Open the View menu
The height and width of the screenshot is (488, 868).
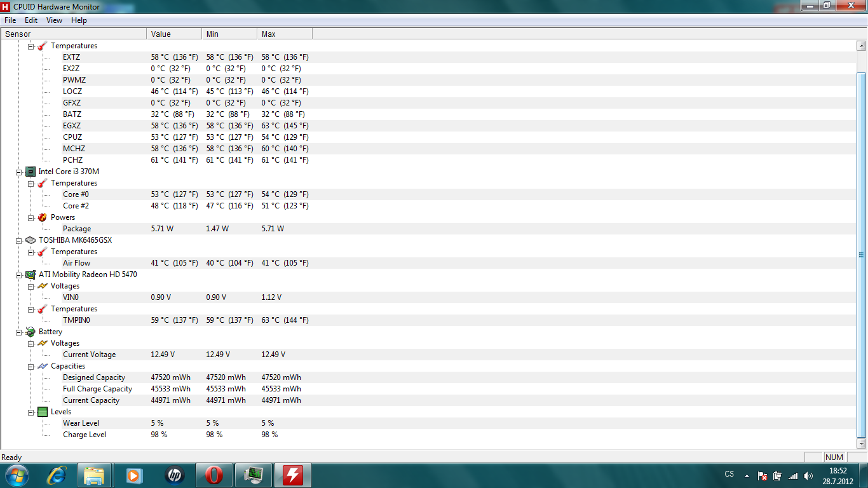(54, 20)
